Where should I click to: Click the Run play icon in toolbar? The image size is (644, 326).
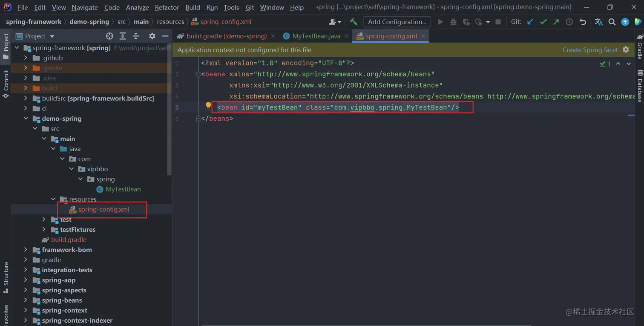coord(440,22)
